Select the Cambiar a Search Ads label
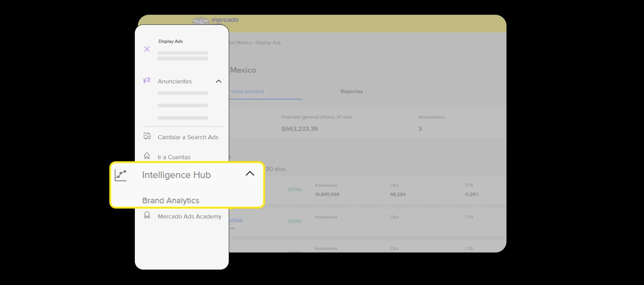The width and height of the screenshot is (644, 285). tap(188, 137)
